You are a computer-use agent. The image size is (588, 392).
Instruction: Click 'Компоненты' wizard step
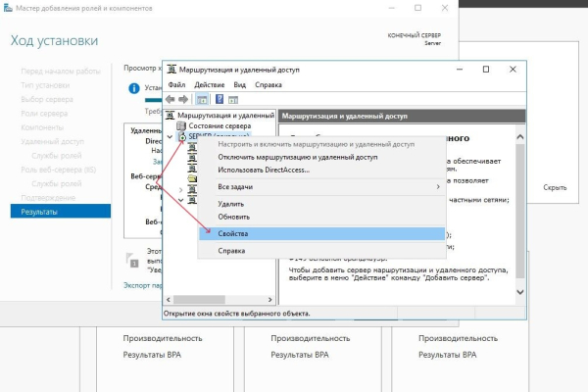tap(42, 127)
